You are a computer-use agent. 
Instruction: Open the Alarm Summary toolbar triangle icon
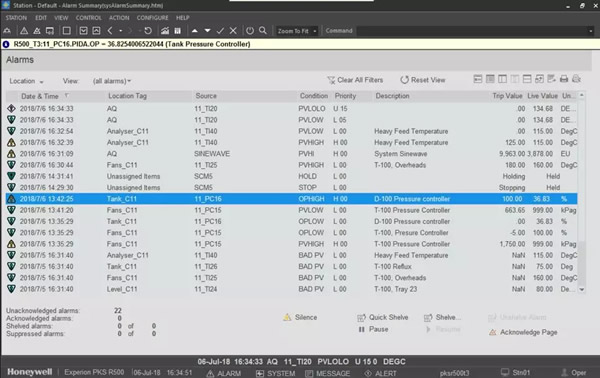click(24, 31)
